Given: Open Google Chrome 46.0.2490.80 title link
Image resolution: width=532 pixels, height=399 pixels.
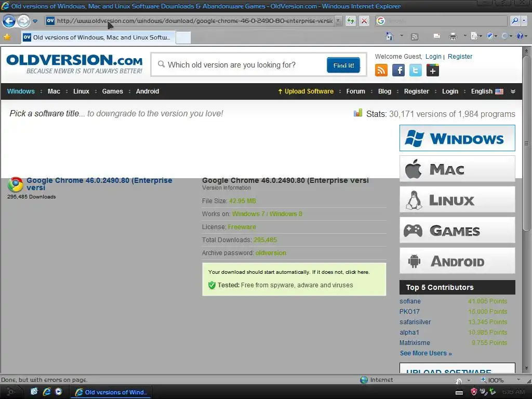Looking at the screenshot, I should click(x=99, y=184).
